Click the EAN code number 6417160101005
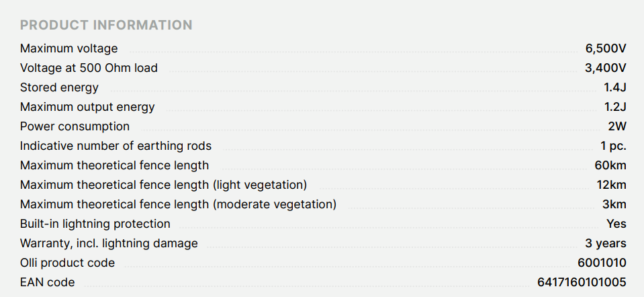Screen dimensions: 644x297 [x=582, y=282]
